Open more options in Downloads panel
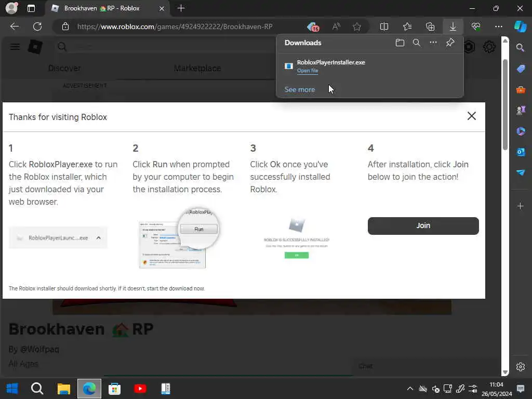532x399 pixels. [433, 43]
